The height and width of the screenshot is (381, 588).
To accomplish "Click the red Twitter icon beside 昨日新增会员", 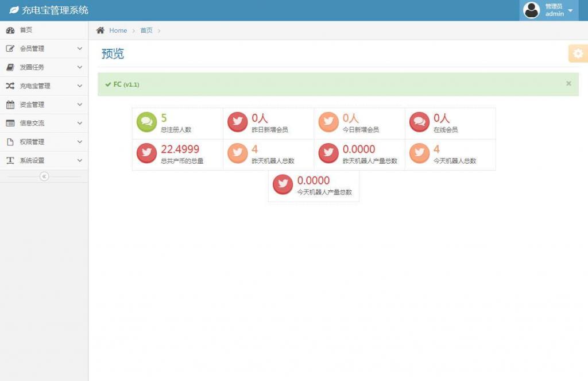I will coord(237,122).
